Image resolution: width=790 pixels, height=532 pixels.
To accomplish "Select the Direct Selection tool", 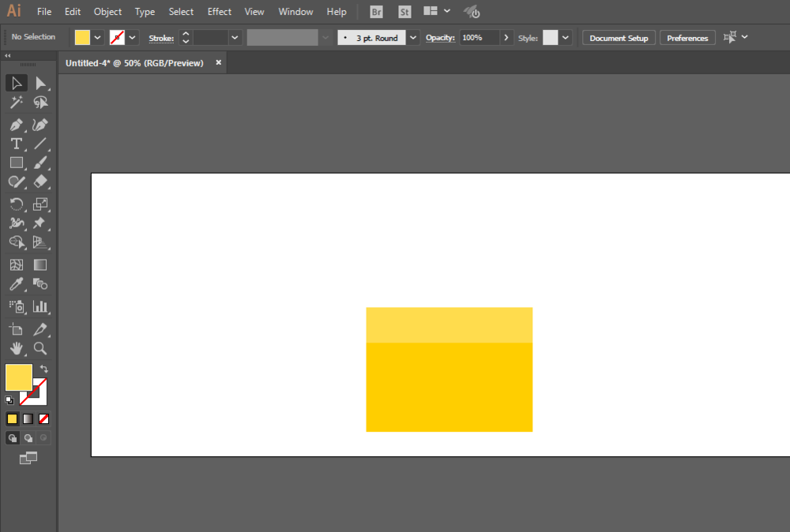I will (40, 84).
